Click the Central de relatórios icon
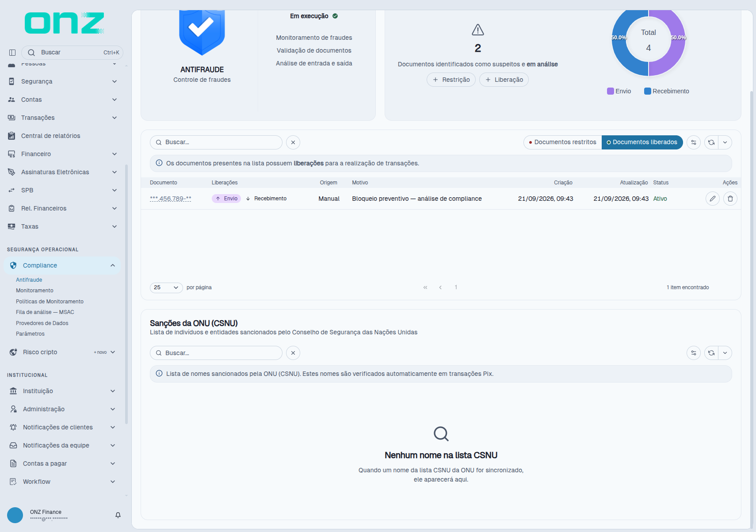756x532 pixels. pos(11,136)
